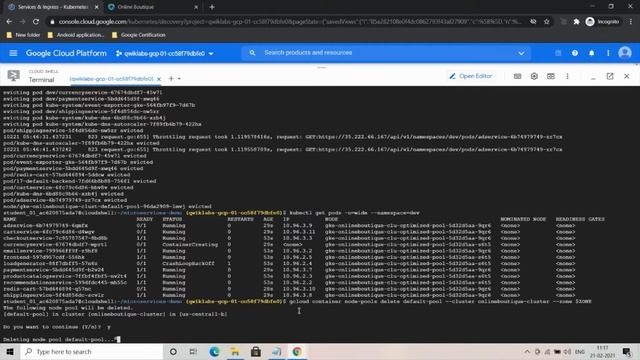Reload the page with refresh button
Viewport: 640px width, 360px height.
pyautogui.click(x=36, y=22)
